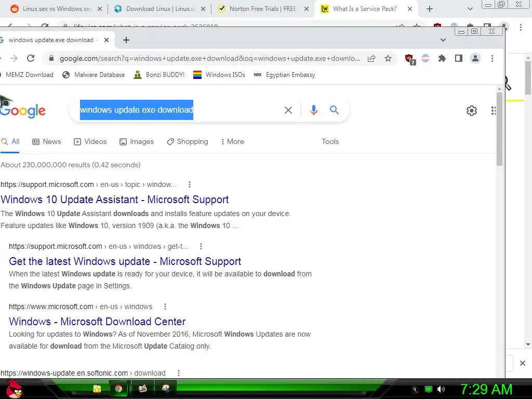The image size is (532, 399).
Task: Switch to the News results tab
Action: 46,141
